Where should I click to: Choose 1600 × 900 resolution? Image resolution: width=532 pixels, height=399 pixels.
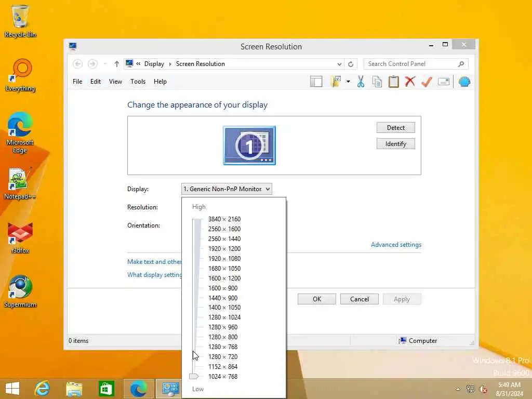[223, 288]
